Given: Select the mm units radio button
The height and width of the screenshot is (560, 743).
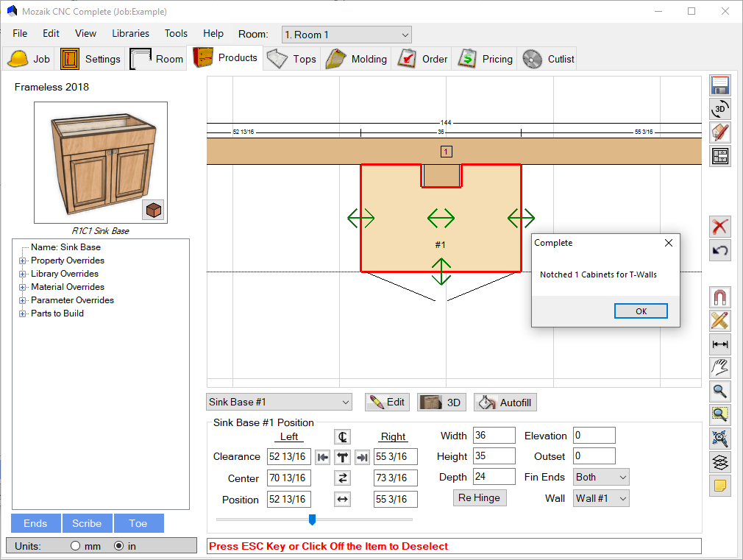Looking at the screenshot, I should click(75, 546).
